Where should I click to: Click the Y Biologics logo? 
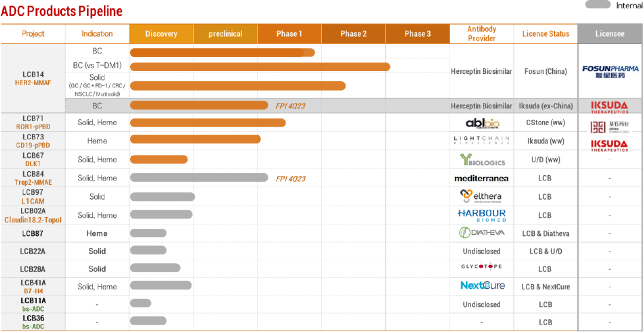pyautogui.click(x=482, y=160)
